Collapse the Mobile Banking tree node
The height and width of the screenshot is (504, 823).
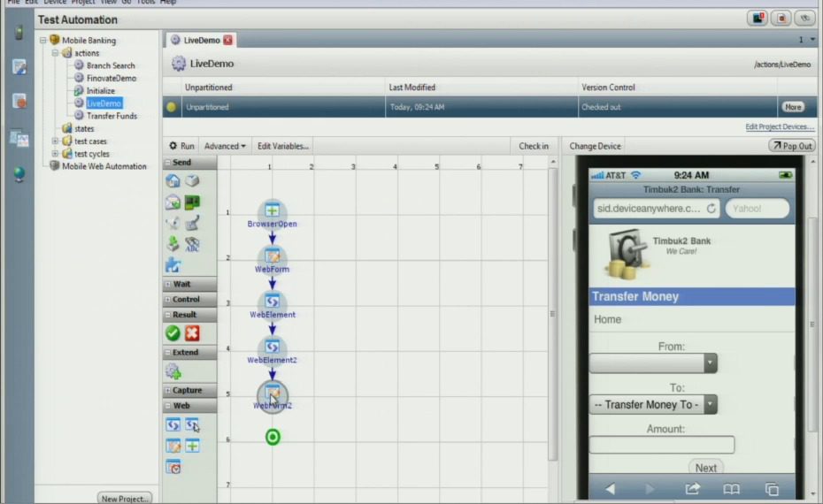point(43,41)
